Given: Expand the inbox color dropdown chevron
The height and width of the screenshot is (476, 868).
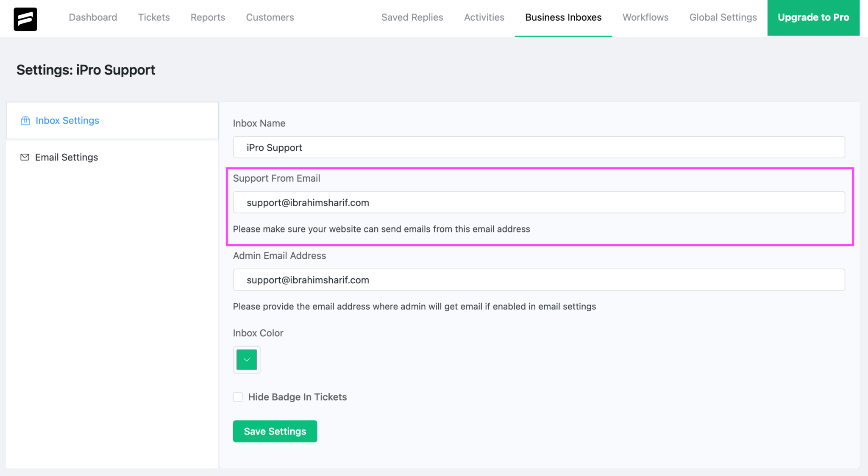Looking at the screenshot, I should point(246,360).
